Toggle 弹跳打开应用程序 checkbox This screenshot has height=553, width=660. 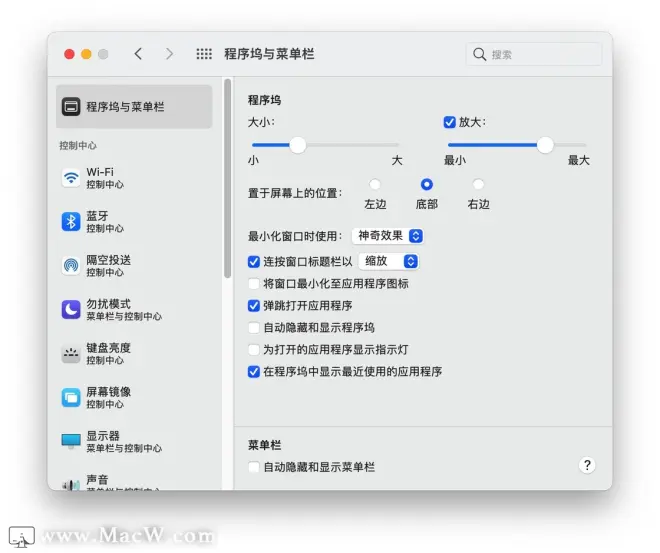tap(253, 306)
